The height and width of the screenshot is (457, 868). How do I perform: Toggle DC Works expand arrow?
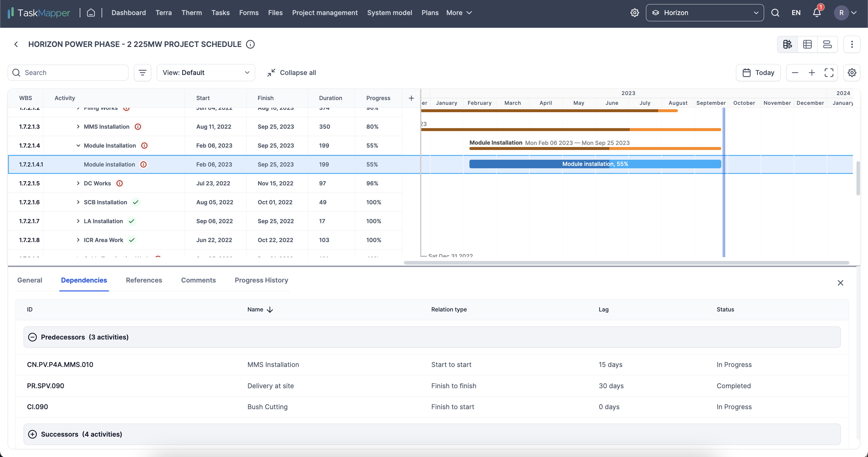(79, 183)
